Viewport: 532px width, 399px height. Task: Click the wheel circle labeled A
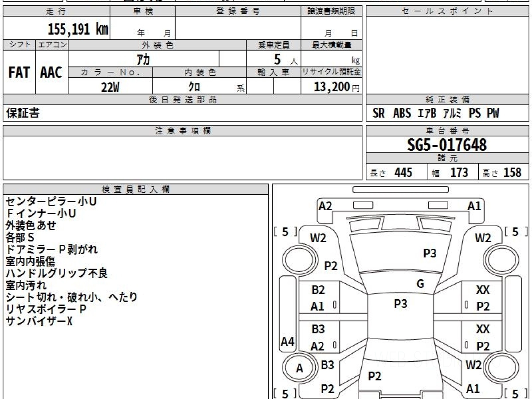click(x=300, y=368)
